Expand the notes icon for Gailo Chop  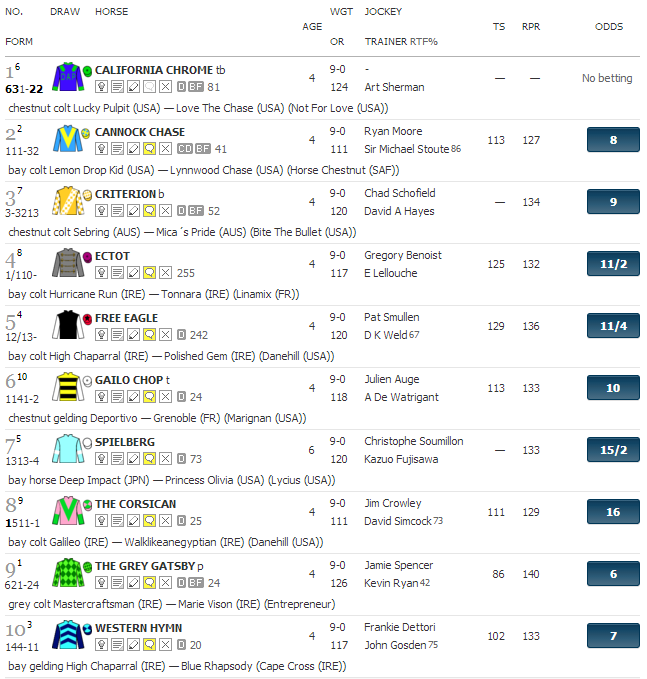pos(117,397)
